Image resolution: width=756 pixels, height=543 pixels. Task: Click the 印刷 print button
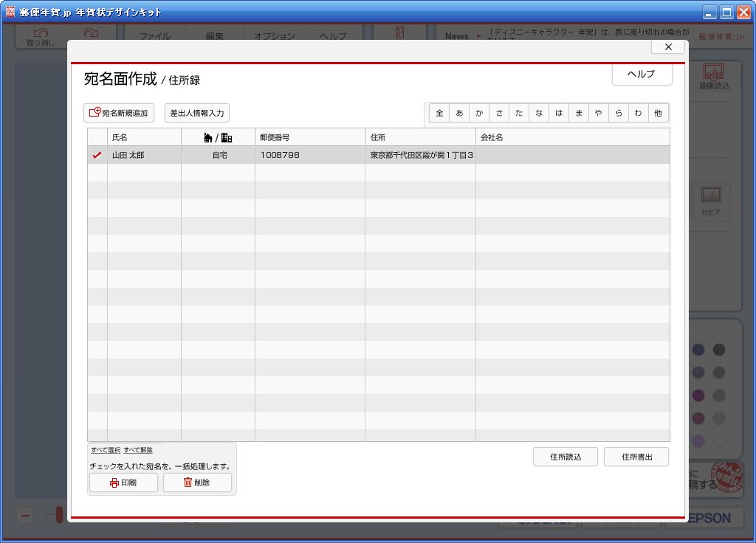(x=123, y=483)
